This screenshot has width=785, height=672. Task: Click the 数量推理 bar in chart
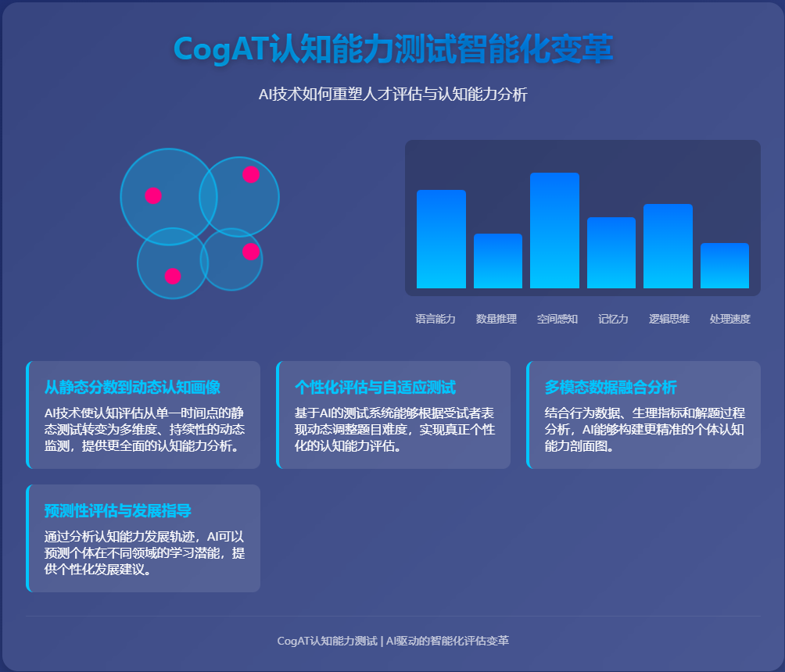(x=497, y=261)
